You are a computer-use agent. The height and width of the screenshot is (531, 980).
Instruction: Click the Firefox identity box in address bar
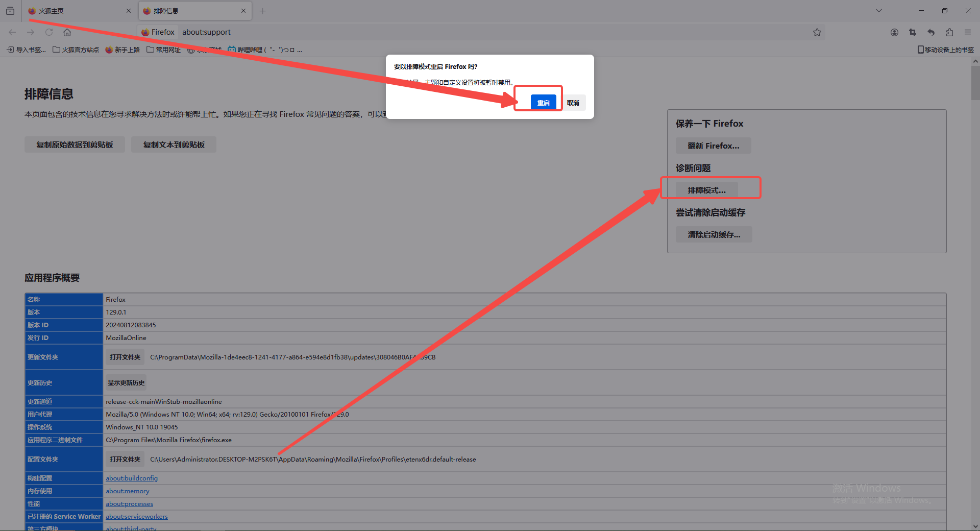click(158, 32)
